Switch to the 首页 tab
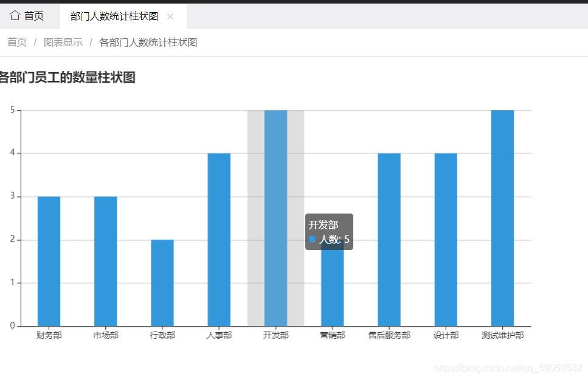Image resolution: width=588 pixels, height=379 pixels. click(28, 16)
